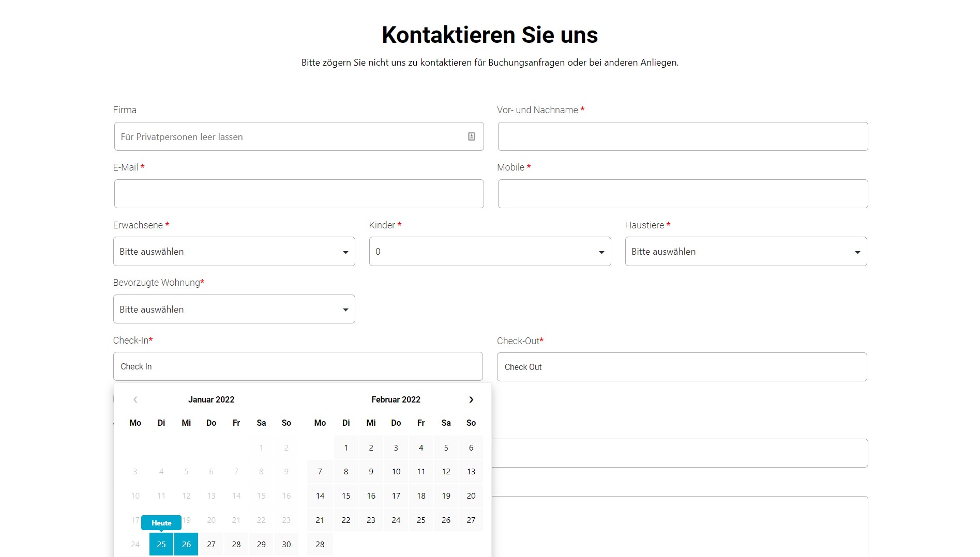This screenshot has width=980, height=557.
Task: Open Bevorzugte Wohnung dropdown
Action: [234, 309]
